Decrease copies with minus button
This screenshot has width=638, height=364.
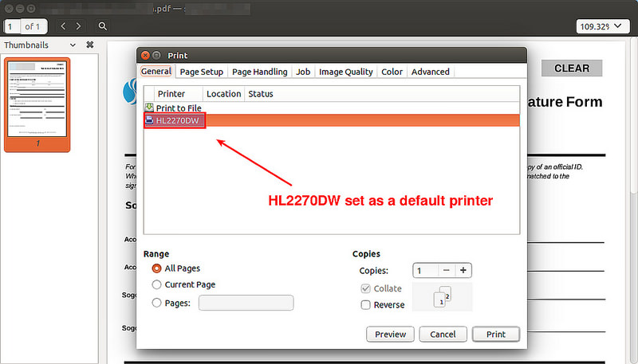click(x=447, y=270)
